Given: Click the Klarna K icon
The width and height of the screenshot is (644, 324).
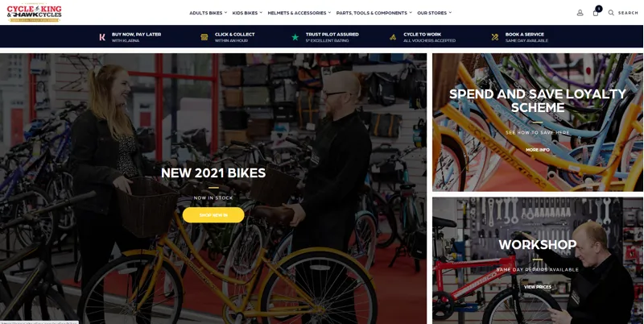Looking at the screenshot, I should tap(102, 37).
